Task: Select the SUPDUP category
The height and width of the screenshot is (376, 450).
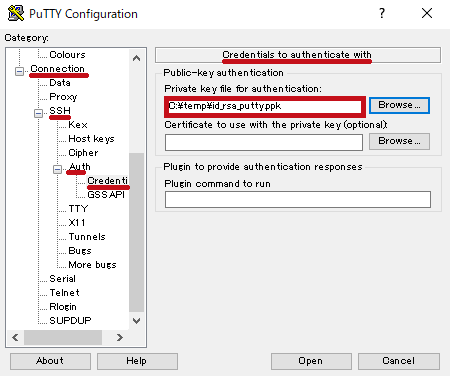Action: [70, 321]
